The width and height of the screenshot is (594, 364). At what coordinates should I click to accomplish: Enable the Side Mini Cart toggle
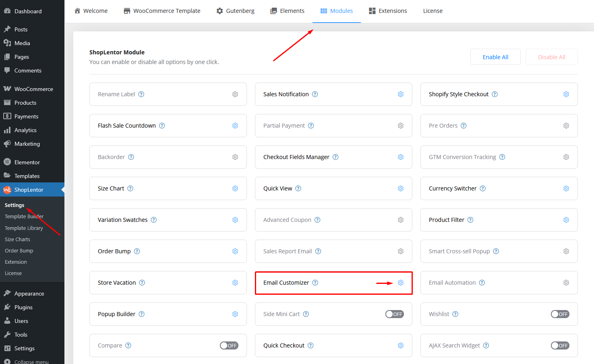(394, 314)
